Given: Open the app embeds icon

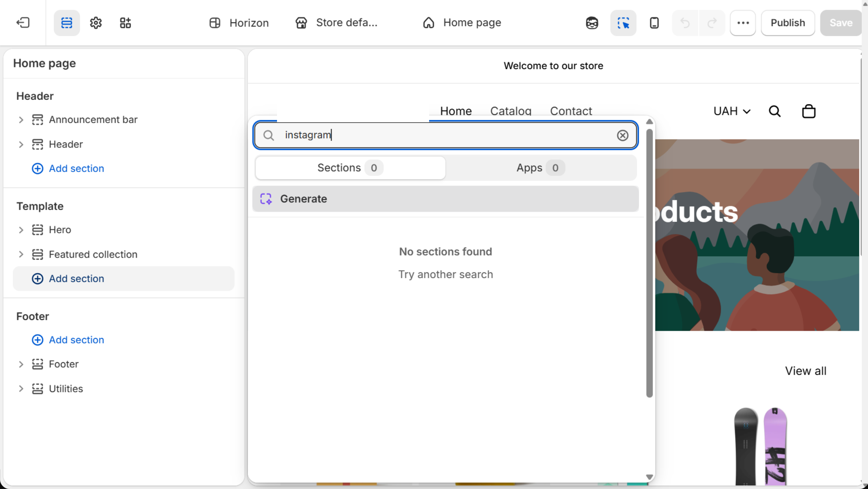Looking at the screenshot, I should pos(125,23).
